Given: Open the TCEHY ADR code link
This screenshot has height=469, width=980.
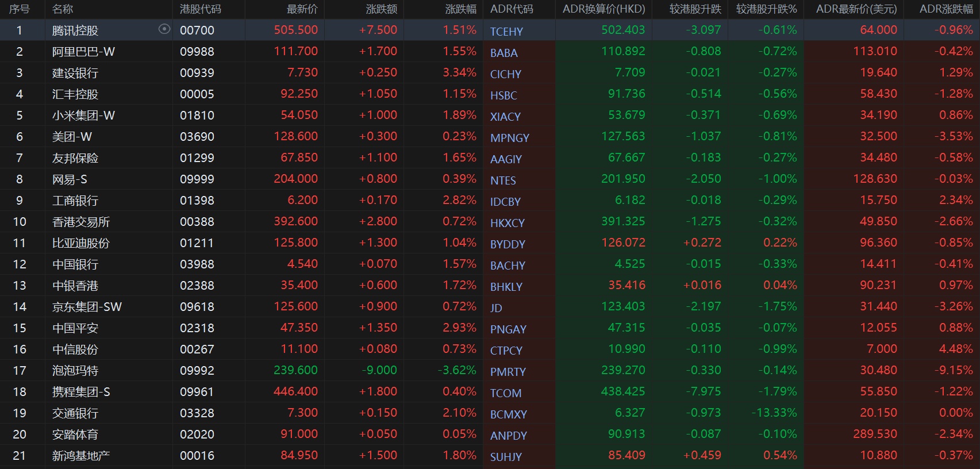Looking at the screenshot, I should click(x=506, y=32).
